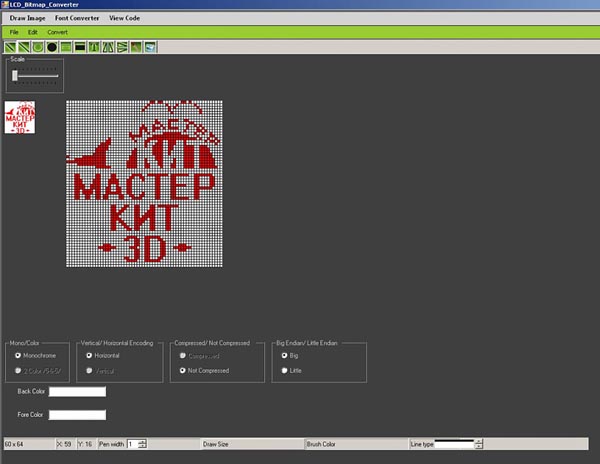
Task: Click the Line type preview box
Action: pos(455,444)
